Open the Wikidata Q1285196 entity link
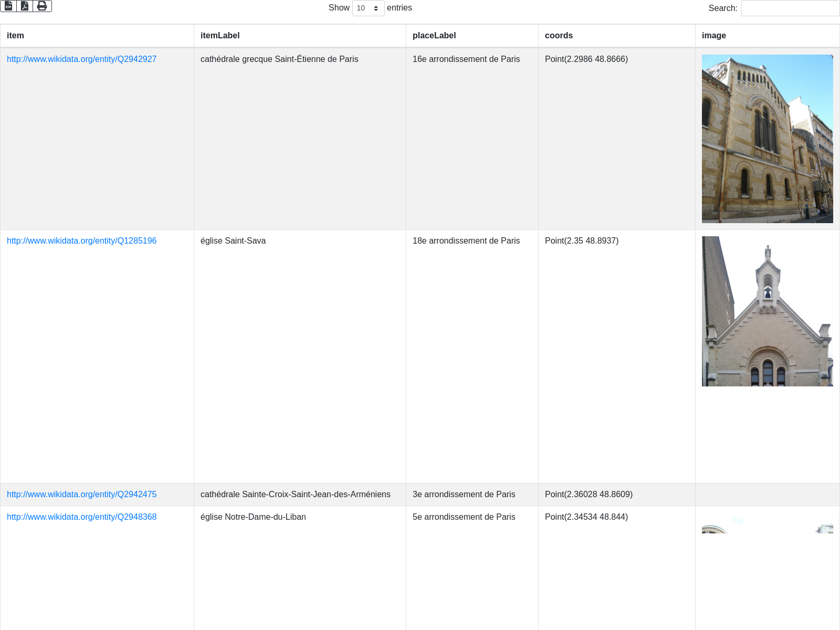The height and width of the screenshot is (630, 840). (81, 241)
